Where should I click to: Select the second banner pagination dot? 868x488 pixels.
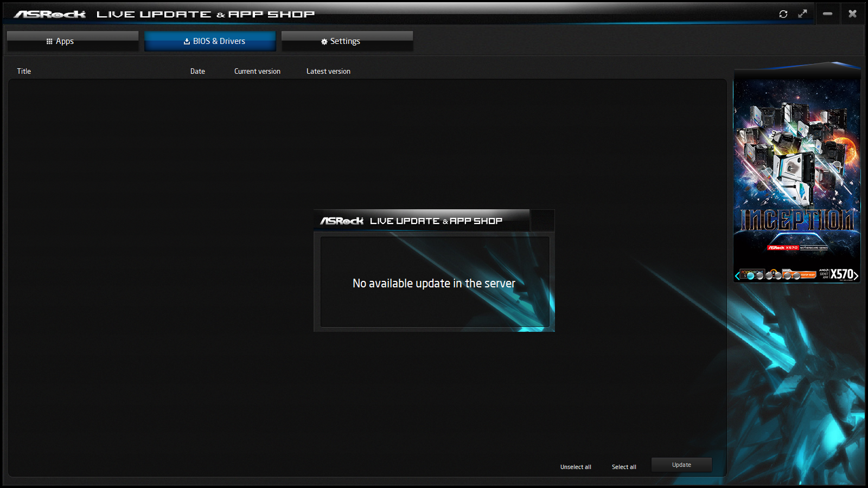click(760, 276)
